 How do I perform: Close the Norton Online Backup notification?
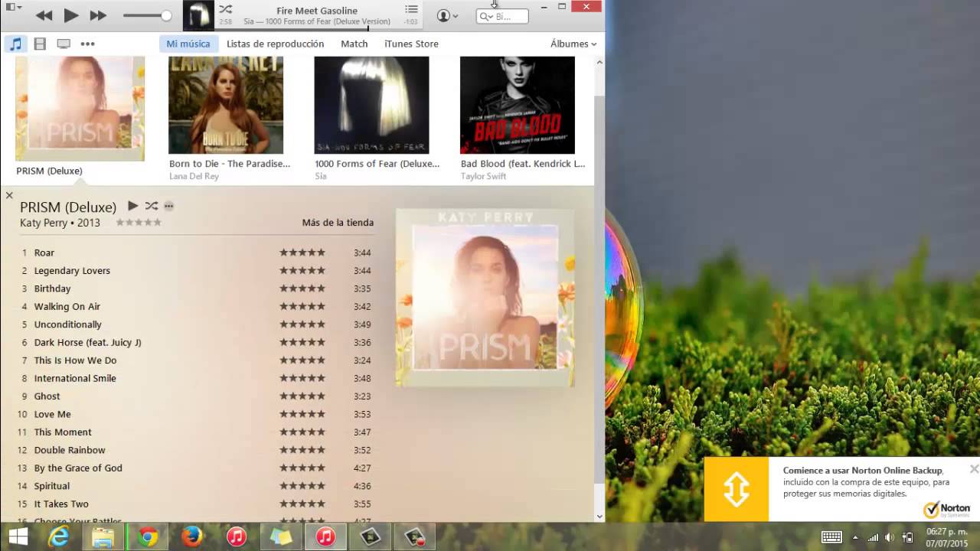(x=974, y=468)
